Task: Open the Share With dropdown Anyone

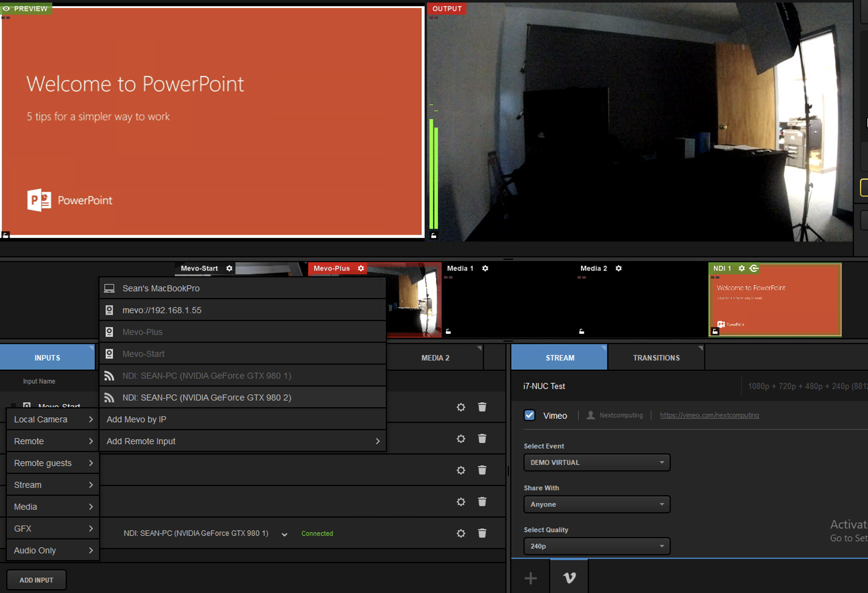Action: pyautogui.click(x=597, y=504)
